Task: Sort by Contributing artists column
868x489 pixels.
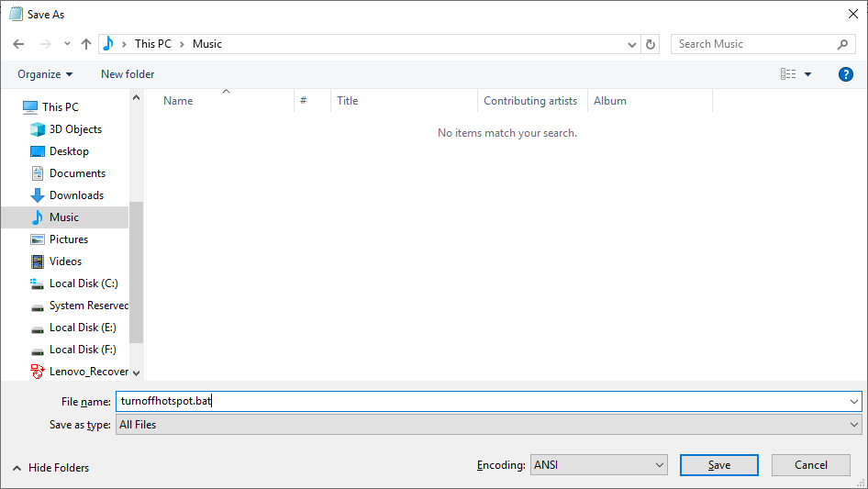Action: [x=532, y=101]
